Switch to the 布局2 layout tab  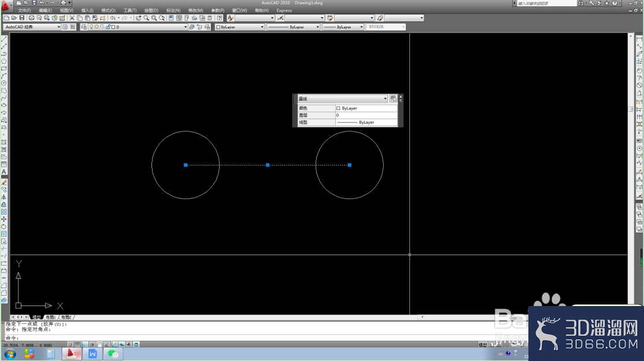tap(66, 317)
